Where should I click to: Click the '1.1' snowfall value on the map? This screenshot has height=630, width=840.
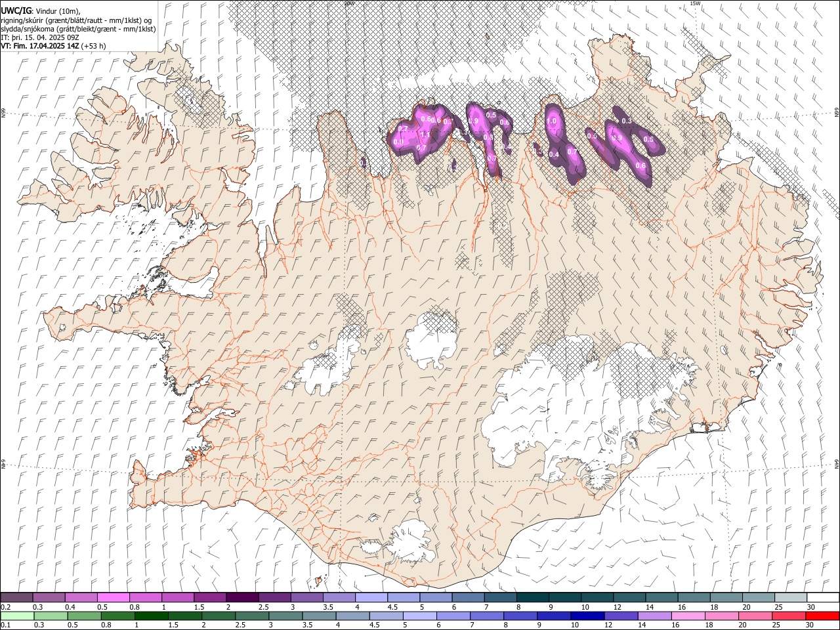pos(425,135)
